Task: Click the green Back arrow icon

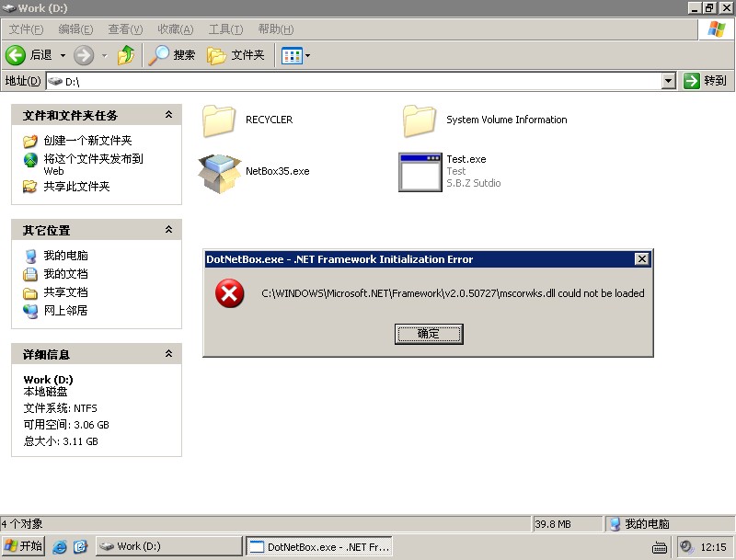Action: 15,55
